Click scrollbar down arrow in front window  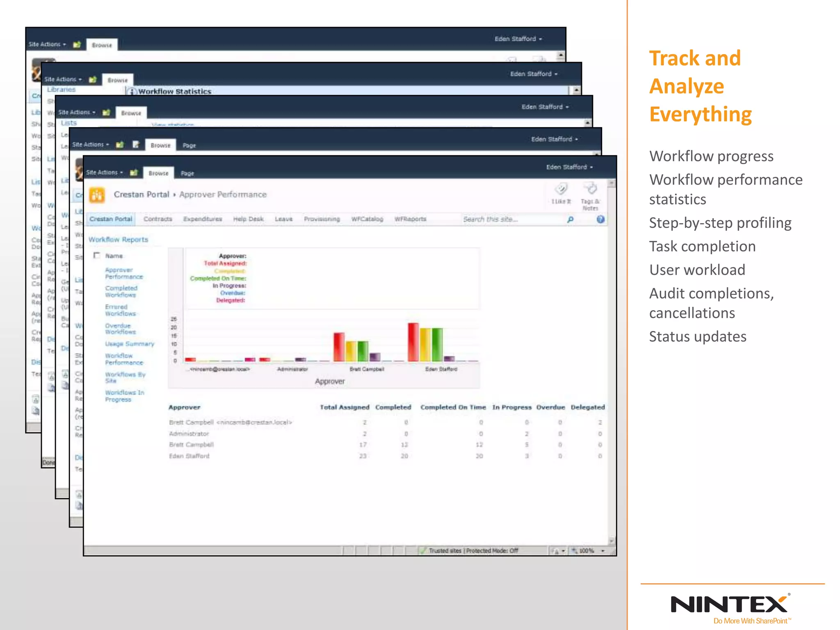612,541
